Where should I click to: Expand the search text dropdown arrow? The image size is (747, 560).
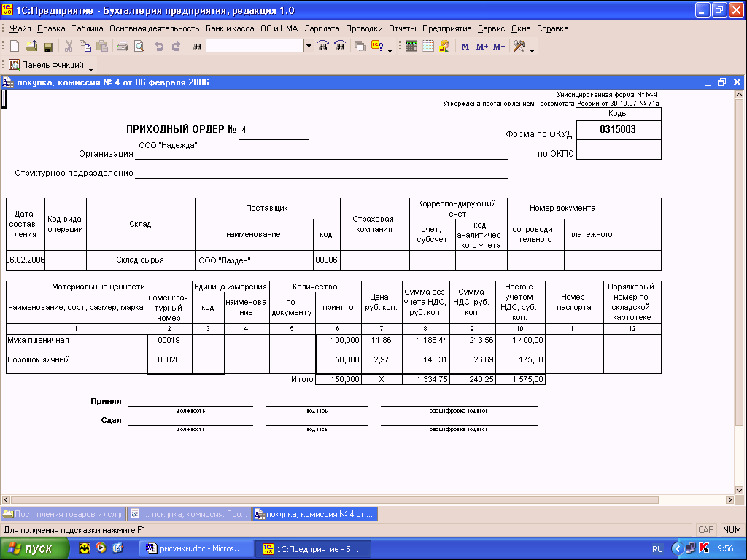pos(309,46)
